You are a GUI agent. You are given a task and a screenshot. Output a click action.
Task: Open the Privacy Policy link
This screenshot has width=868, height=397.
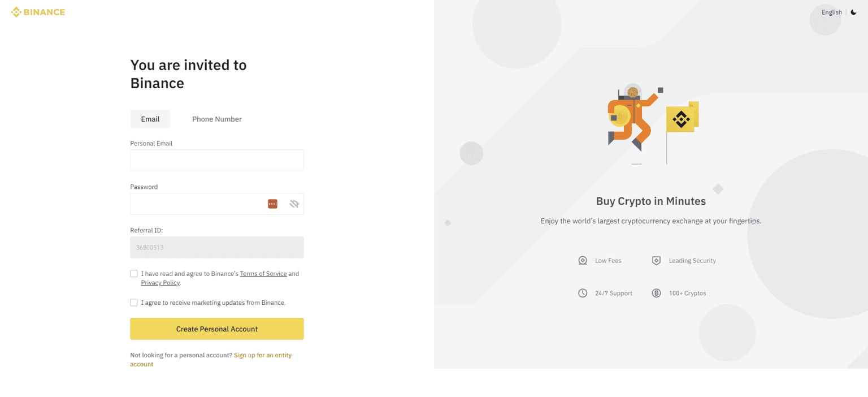point(160,283)
